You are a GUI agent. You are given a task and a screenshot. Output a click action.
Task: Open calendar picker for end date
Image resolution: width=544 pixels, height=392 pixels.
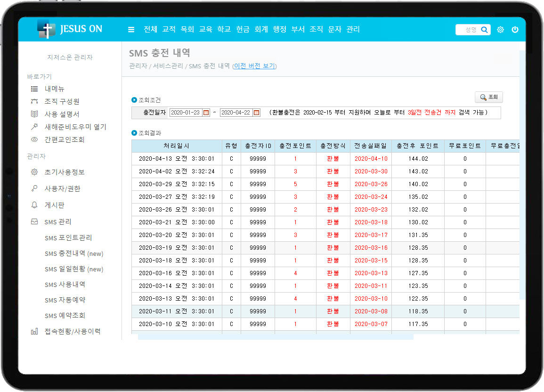256,113
